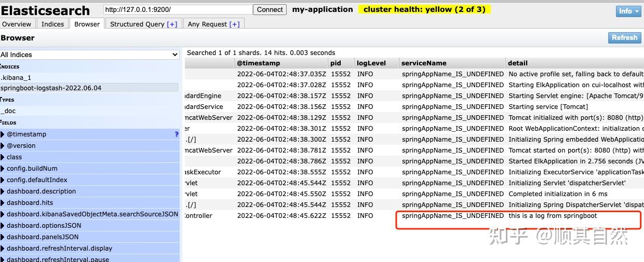Select the Browser tab
This screenshot has height=262, width=644.
coord(87,24)
